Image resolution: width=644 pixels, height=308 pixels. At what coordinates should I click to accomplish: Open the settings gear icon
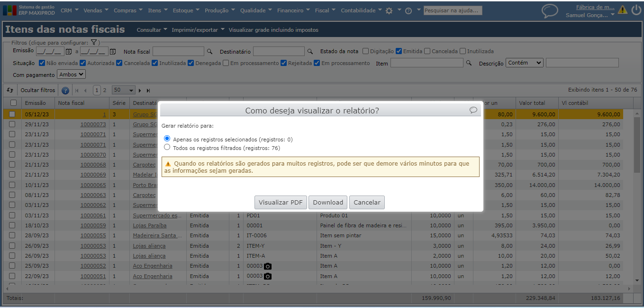pos(389,10)
